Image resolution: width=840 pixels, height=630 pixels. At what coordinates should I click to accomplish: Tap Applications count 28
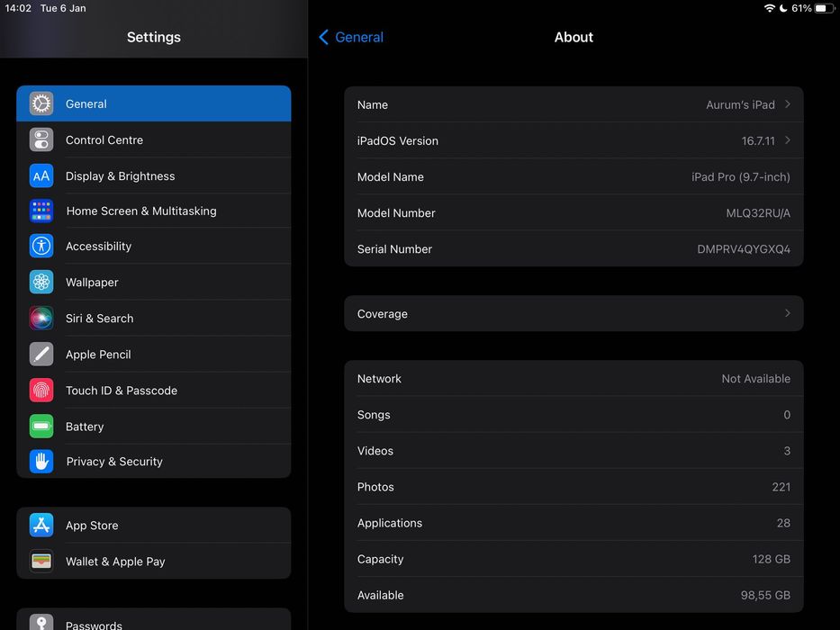pos(783,523)
